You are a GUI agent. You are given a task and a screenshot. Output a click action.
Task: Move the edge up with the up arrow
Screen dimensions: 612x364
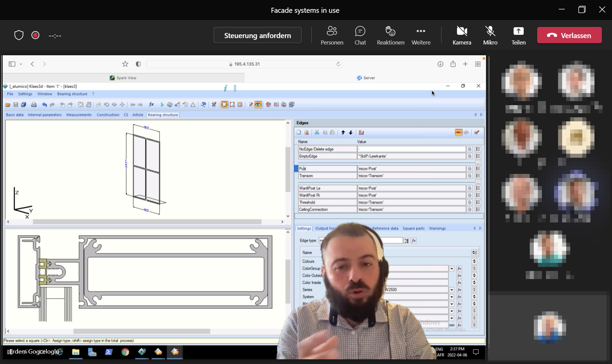(343, 132)
